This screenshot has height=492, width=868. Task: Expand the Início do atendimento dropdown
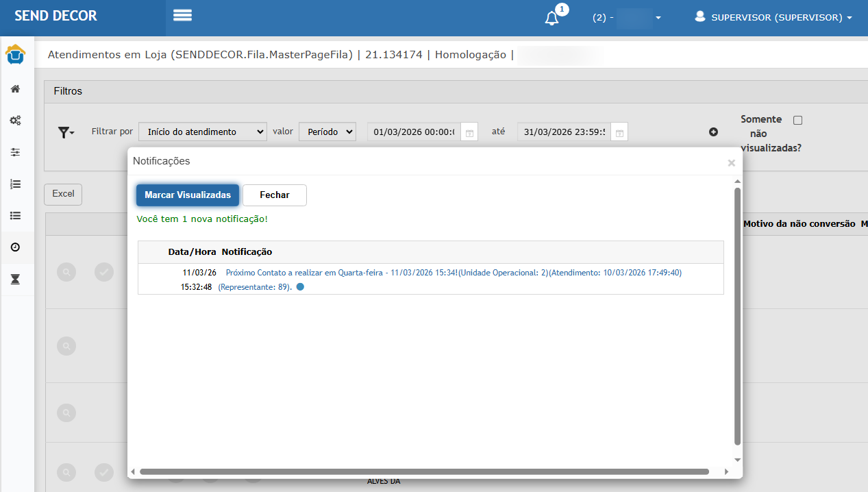tap(202, 132)
